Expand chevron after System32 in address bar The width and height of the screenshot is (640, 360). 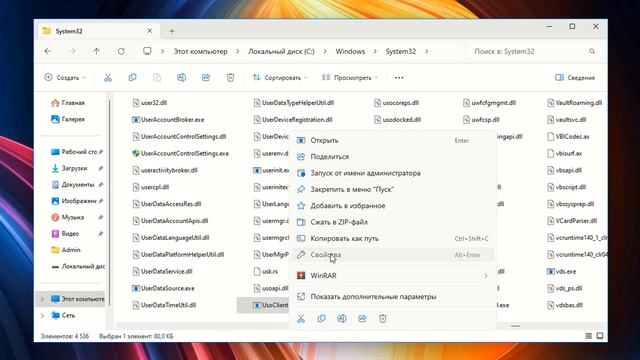coord(427,51)
